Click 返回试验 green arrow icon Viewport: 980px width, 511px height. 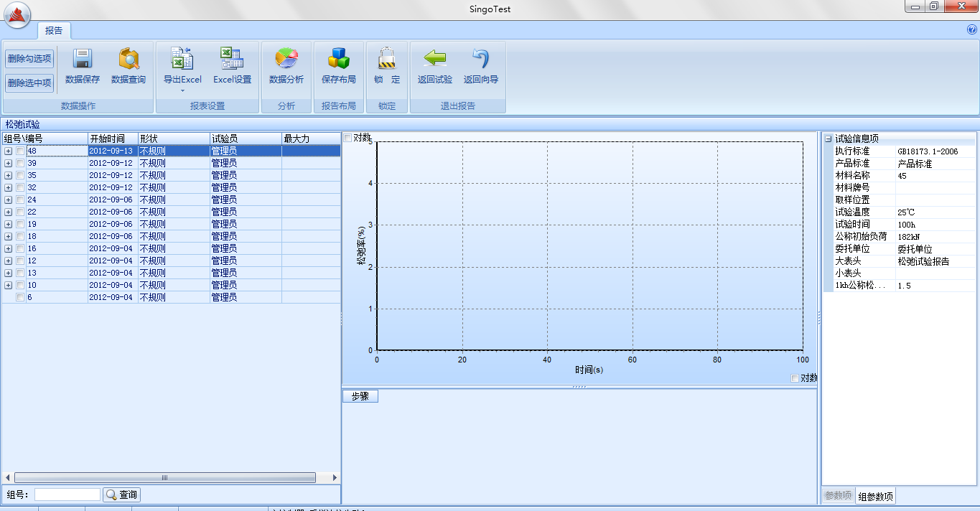click(x=435, y=58)
